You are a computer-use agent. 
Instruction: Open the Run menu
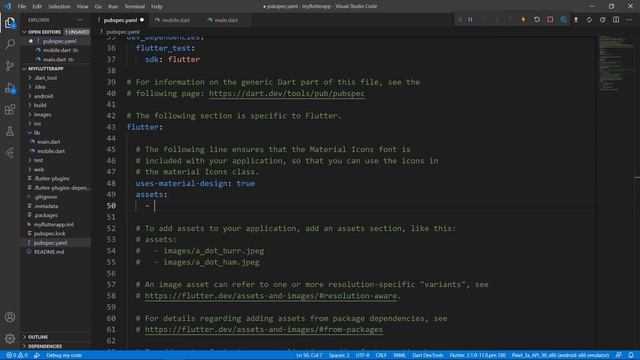point(113,6)
